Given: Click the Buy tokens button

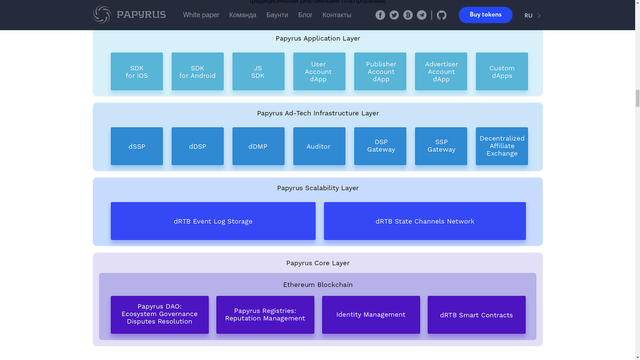Looking at the screenshot, I should (485, 15).
